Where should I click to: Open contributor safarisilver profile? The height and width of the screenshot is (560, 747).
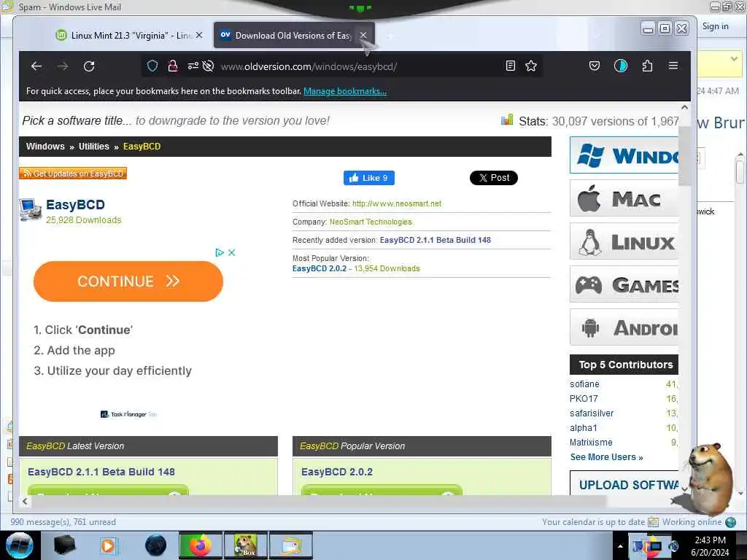pyautogui.click(x=592, y=413)
